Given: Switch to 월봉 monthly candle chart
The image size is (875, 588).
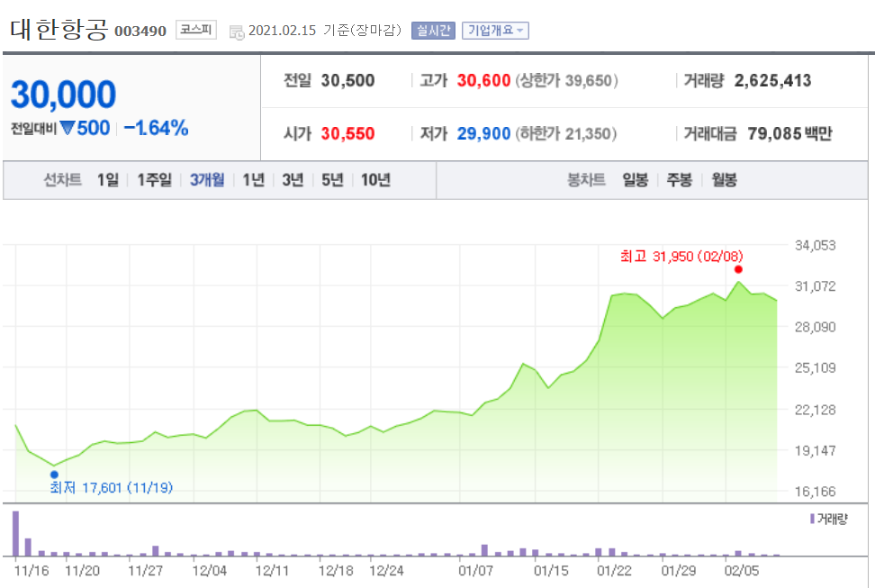Looking at the screenshot, I should click(x=725, y=180).
